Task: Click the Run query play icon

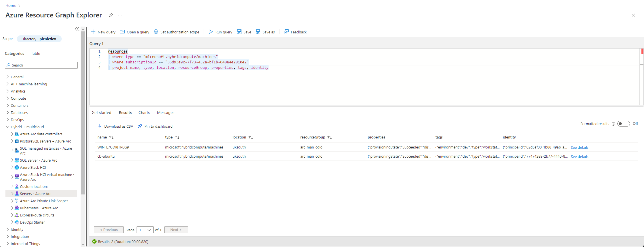Action: pos(211,32)
